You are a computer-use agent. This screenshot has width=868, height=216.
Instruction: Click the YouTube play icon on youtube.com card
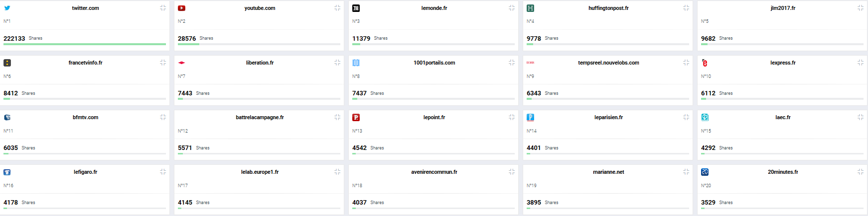(x=181, y=8)
